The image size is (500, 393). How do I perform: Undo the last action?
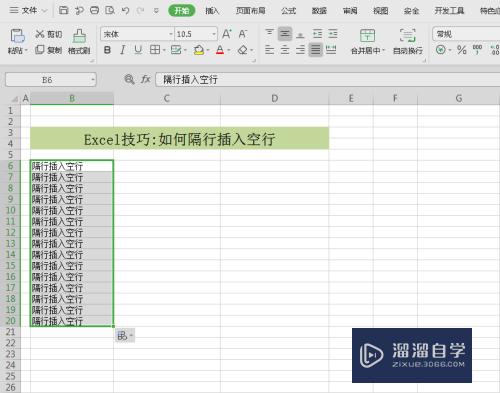click(125, 11)
